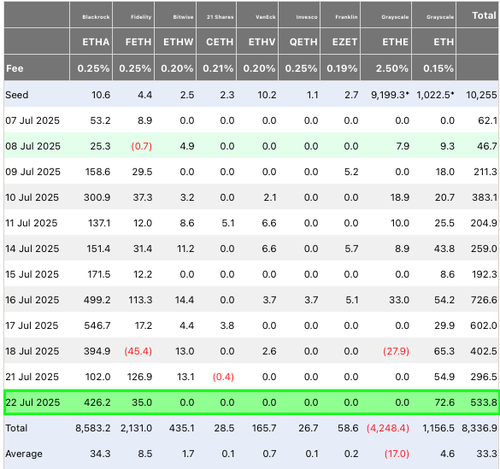Click the ETHE ticker header

pyautogui.click(x=395, y=42)
